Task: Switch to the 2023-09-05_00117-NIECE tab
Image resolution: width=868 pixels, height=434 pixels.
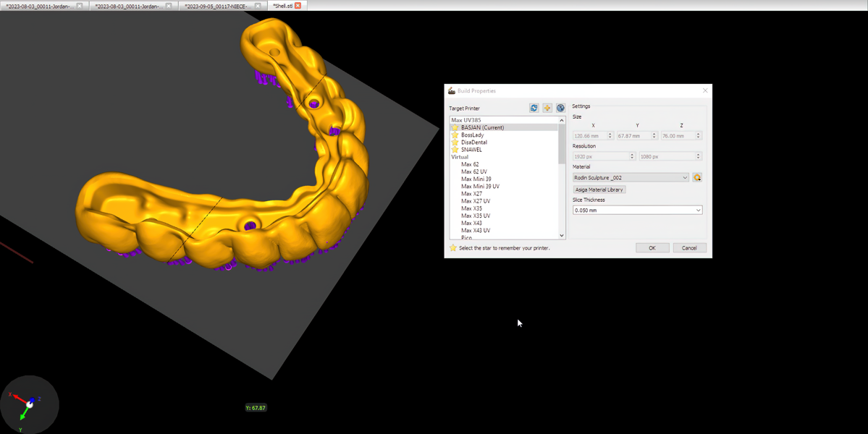Action: coord(216,6)
